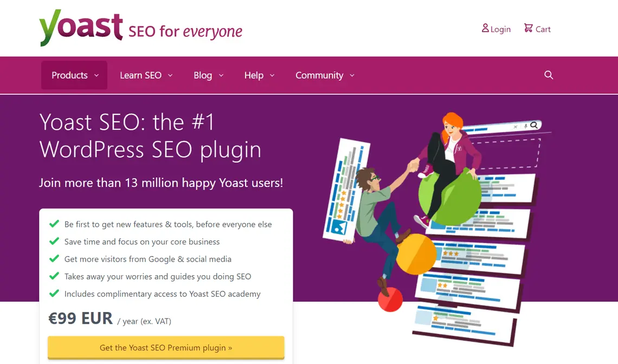This screenshot has height=364, width=618.
Task: Click checkmark beside 'Takes away your worries'
Action: [x=54, y=276]
